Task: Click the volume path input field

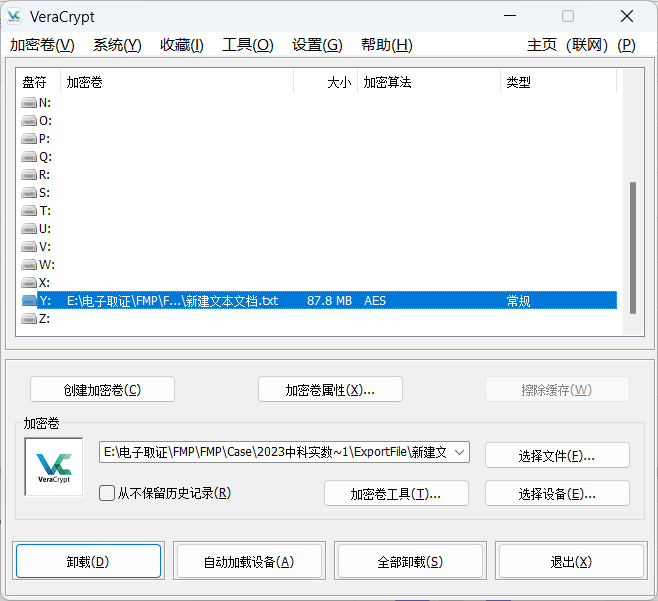Action: click(284, 452)
